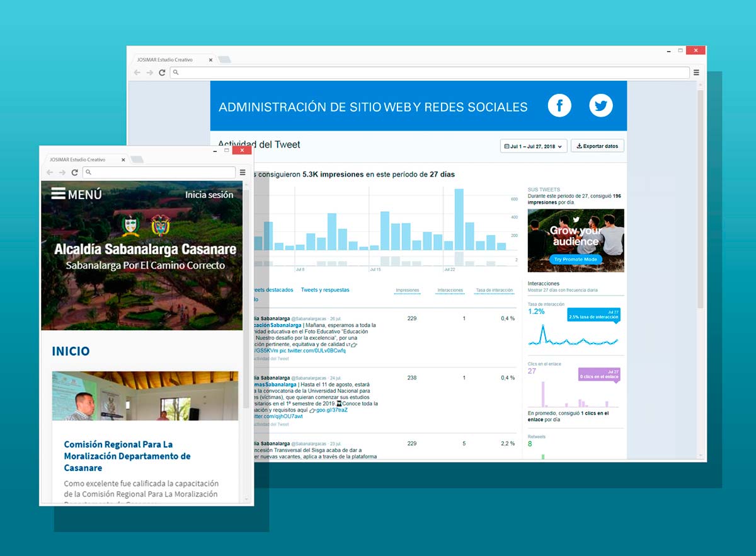Switch to the Tweets y respuestas tab
756x556 pixels.
325,290
